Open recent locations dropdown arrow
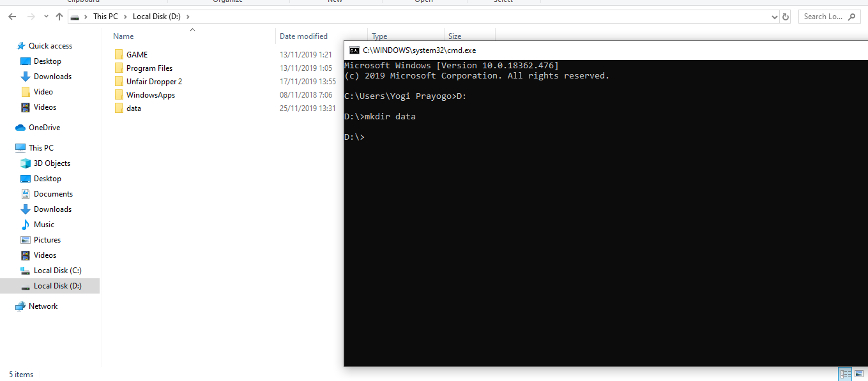The height and width of the screenshot is (381, 868). [x=45, y=17]
